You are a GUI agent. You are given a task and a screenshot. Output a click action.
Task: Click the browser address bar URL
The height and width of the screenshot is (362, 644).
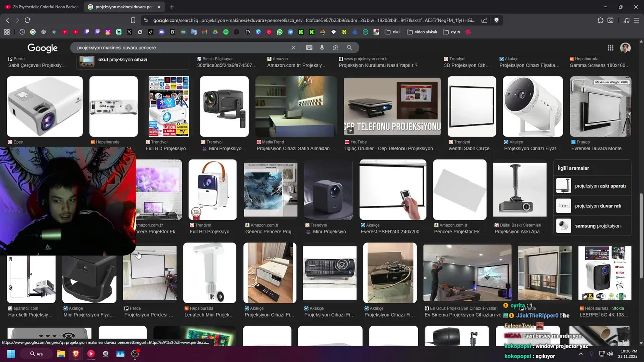pyautogui.click(x=314, y=20)
